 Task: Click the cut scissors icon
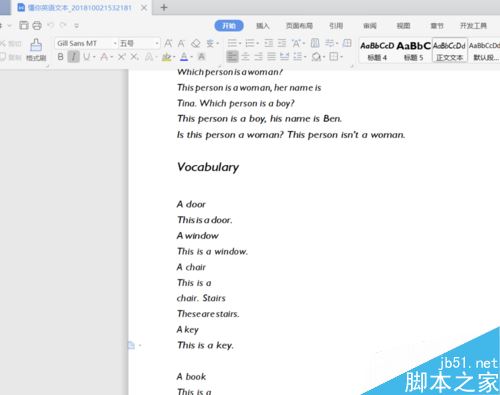pos(3,43)
